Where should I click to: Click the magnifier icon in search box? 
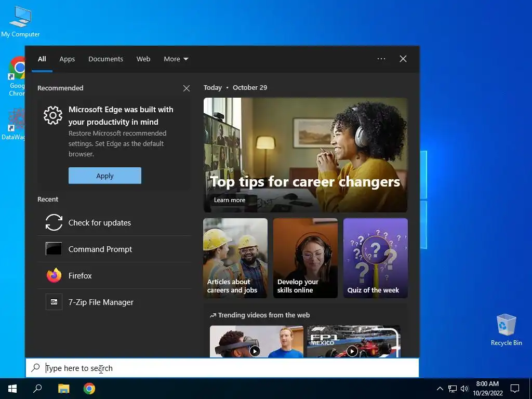pos(35,368)
